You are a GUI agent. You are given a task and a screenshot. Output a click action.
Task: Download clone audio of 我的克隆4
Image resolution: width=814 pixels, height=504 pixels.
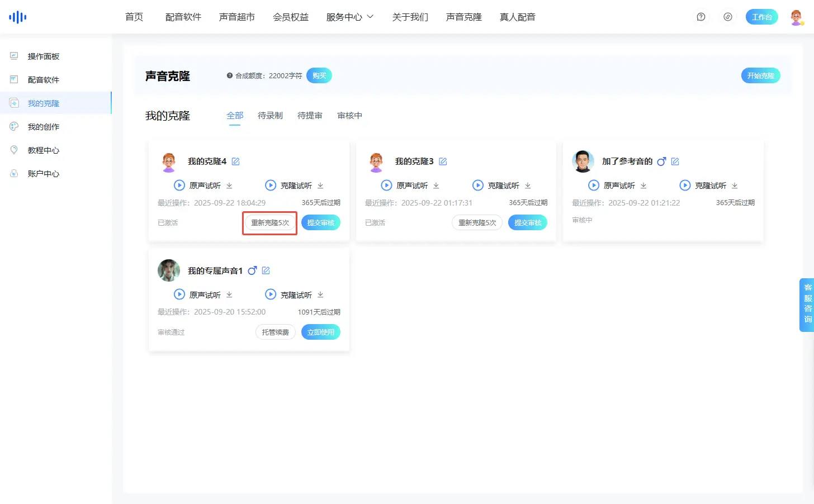point(320,186)
